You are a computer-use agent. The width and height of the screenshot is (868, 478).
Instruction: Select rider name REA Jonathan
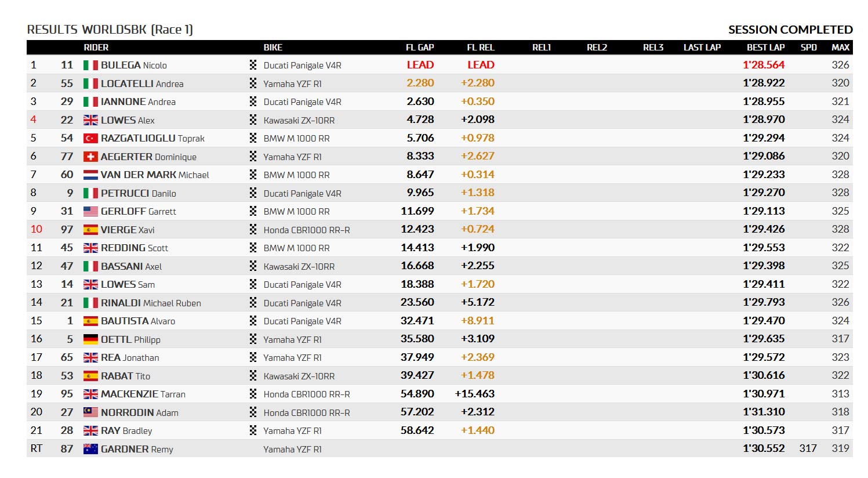click(130, 357)
